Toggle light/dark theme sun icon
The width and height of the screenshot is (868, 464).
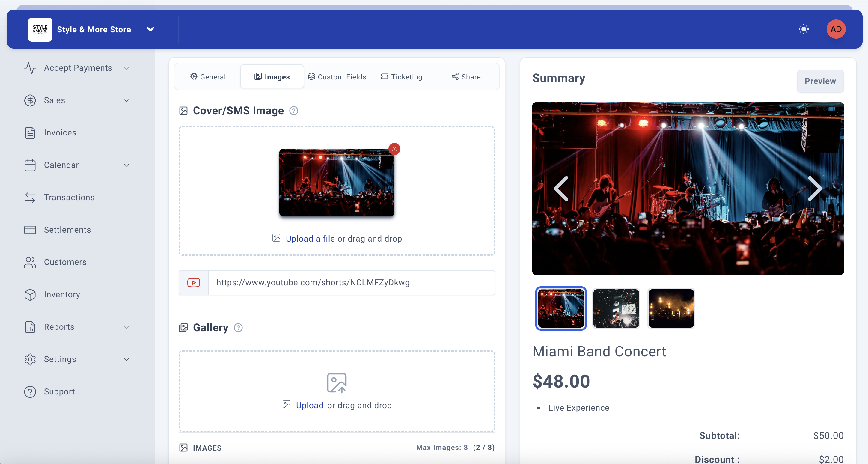click(x=804, y=29)
